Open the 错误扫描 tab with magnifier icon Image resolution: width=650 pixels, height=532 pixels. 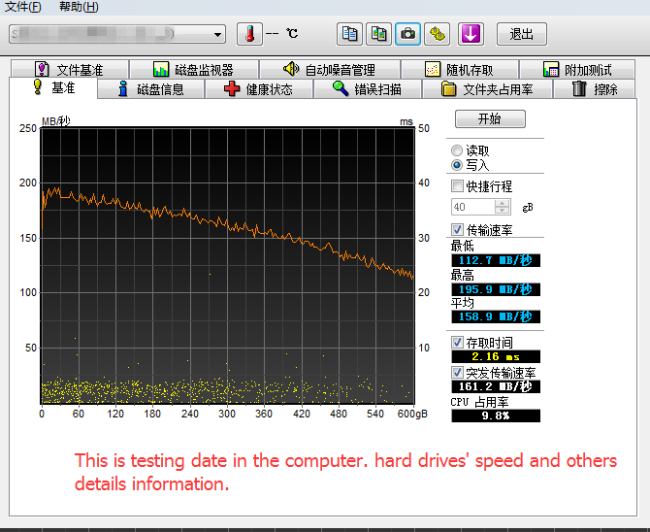pyautogui.click(x=367, y=89)
